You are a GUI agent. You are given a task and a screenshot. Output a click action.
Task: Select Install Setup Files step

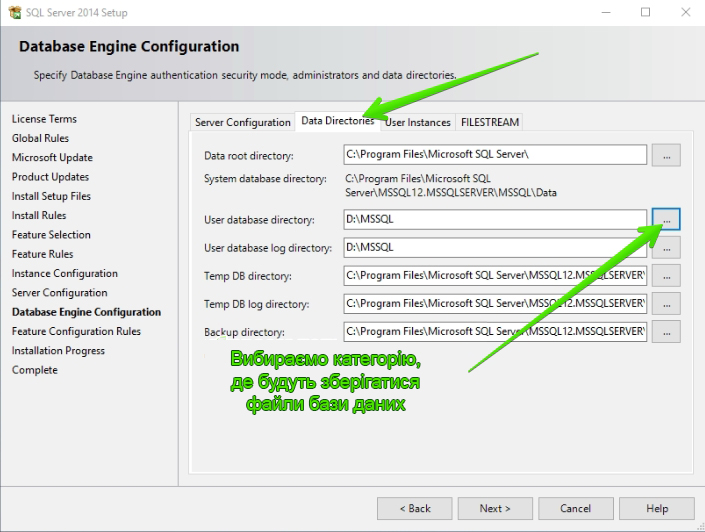pos(51,197)
